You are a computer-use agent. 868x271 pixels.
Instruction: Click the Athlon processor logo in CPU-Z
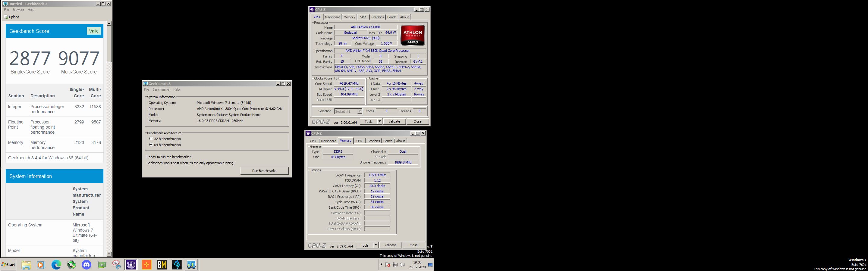[413, 35]
